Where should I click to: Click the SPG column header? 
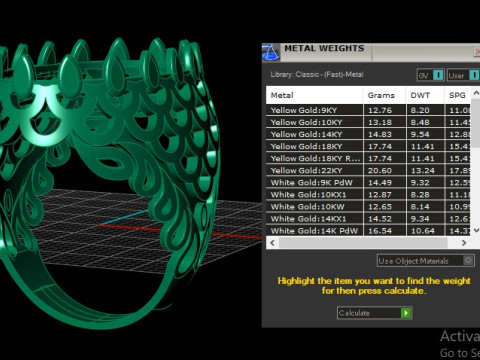click(x=458, y=95)
